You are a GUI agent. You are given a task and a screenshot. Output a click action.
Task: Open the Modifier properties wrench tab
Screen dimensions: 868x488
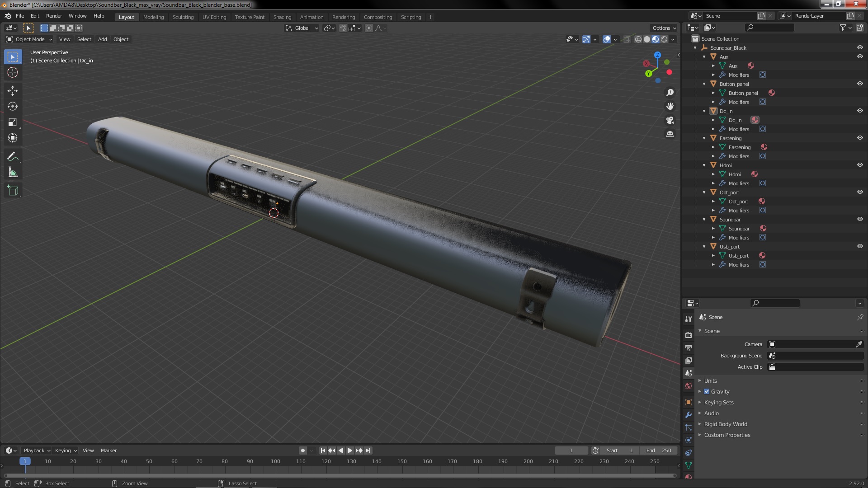[x=689, y=415]
